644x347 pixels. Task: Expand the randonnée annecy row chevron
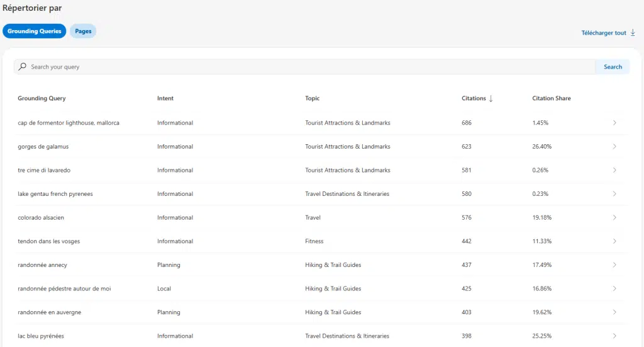pyautogui.click(x=614, y=265)
